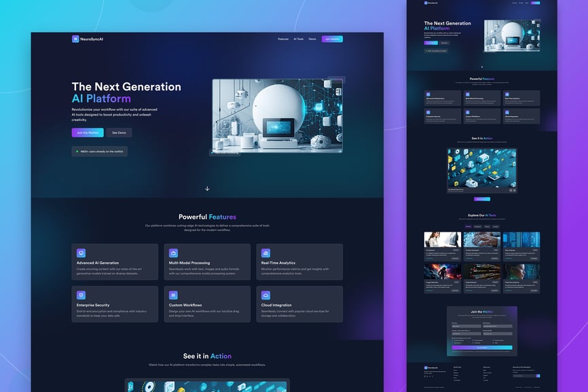This screenshot has height=392, width=588.
Task: Click the See Demo button
Action: click(x=119, y=132)
